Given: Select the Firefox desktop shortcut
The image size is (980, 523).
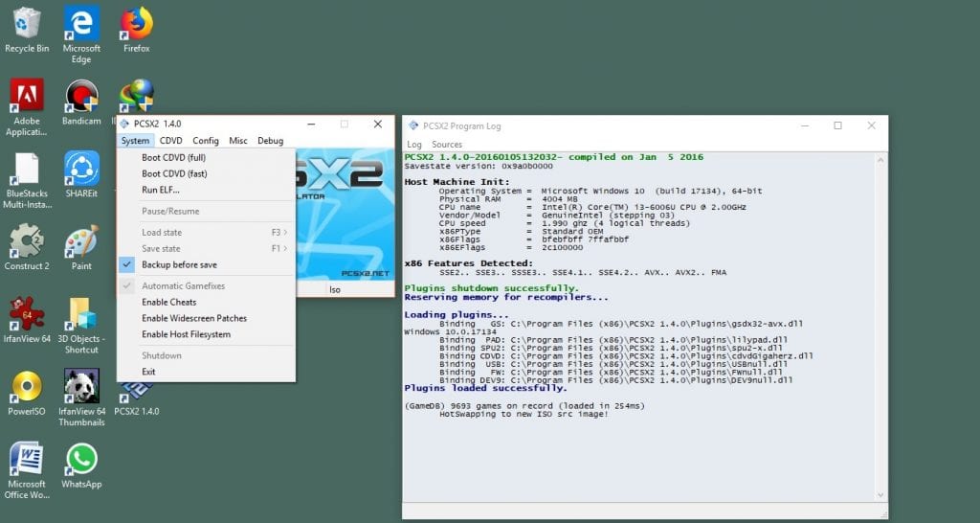Looking at the screenshot, I should click(x=136, y=29).
